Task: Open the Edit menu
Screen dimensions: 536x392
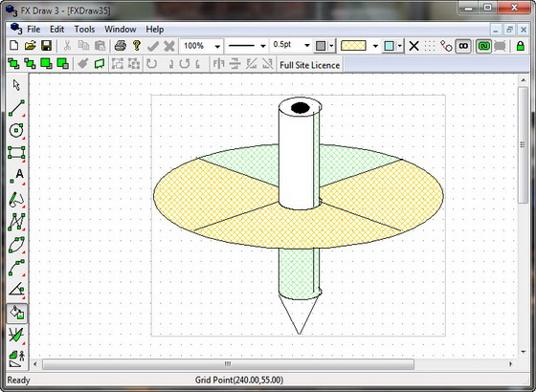Action: [x=56, y=30]
